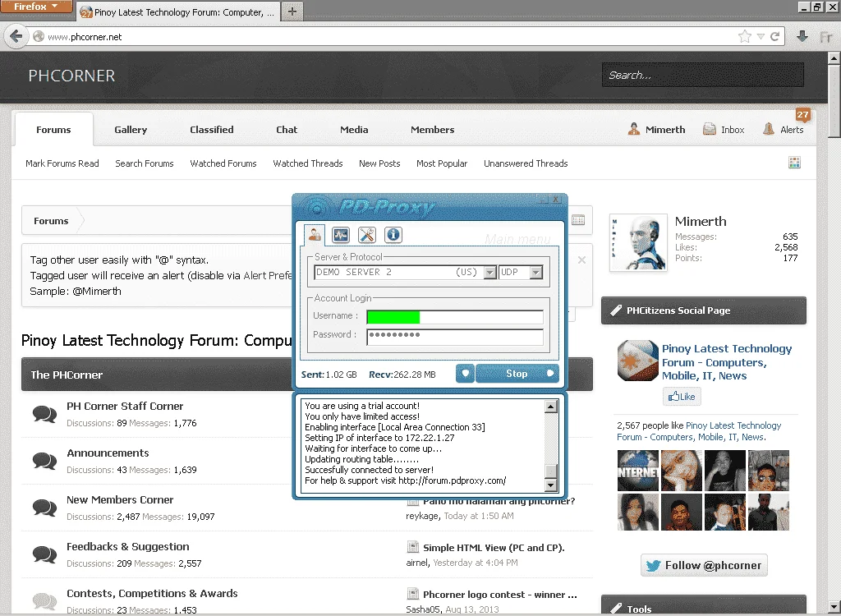
Task: Open the Classified tab
Action: 211,129
